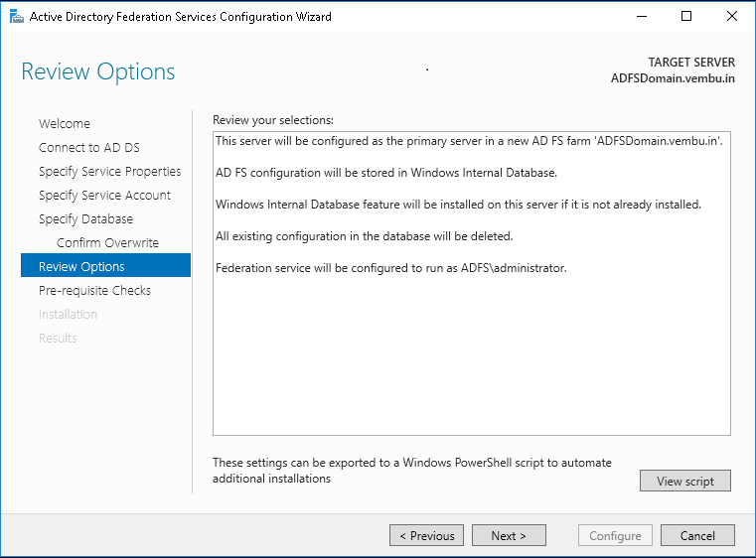The height and width of the screenshot is (558, 756).
Task: Click the 'feature will be installed' line
Action: point(458,205)
